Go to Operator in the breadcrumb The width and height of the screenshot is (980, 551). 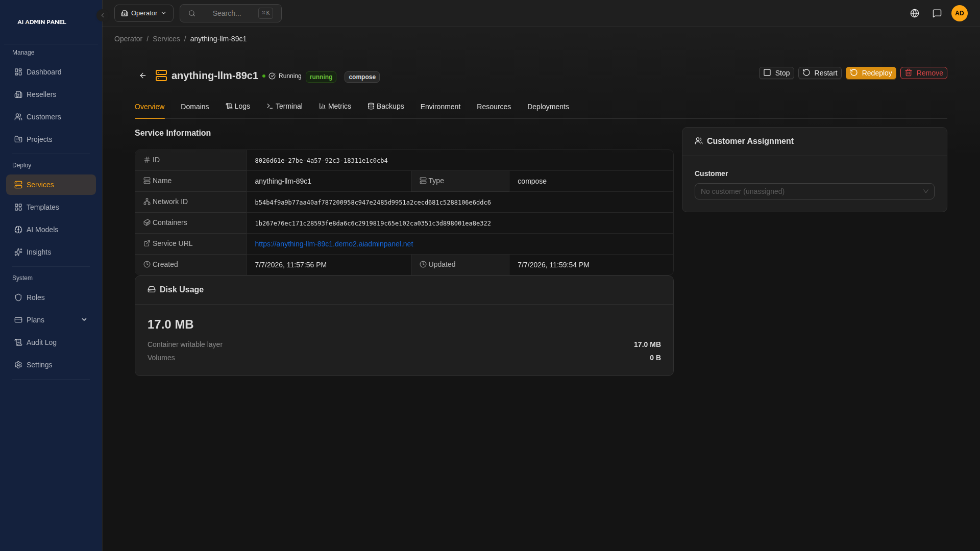tap(128, 39)
